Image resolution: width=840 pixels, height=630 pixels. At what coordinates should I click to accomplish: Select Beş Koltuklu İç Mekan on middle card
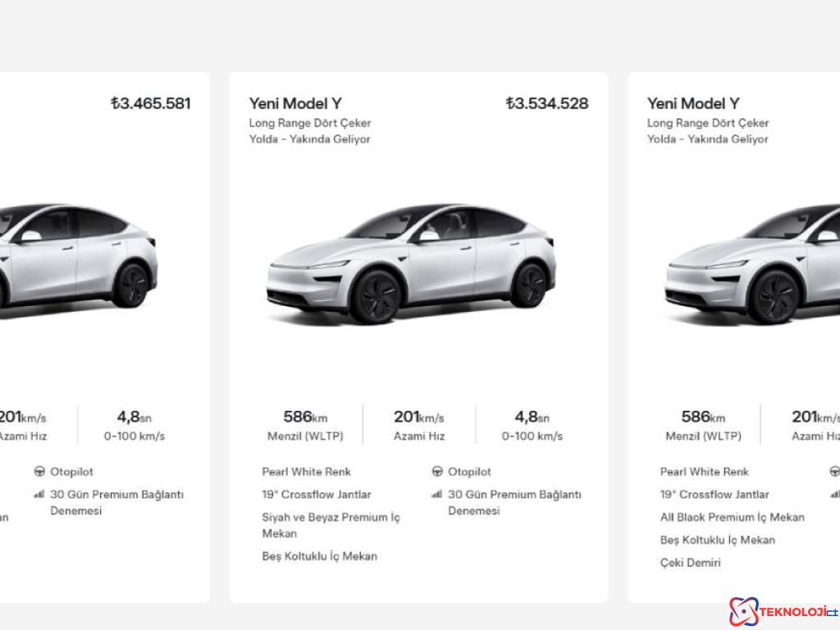pos(319,556)
